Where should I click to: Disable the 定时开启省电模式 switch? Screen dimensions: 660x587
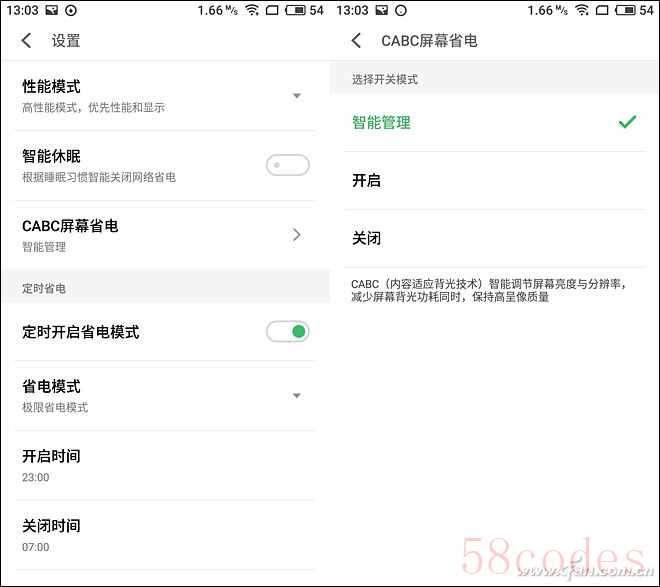(288, 332)
